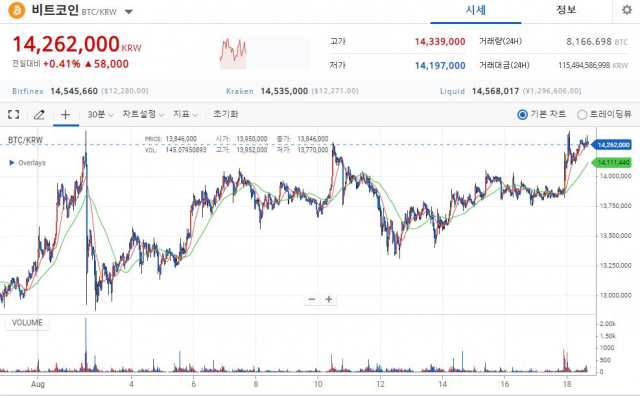The height and width of the screenshot is (396, 640).
Task: Click the VOL 145.07950893 readout
Action: [x=176, y=150]
